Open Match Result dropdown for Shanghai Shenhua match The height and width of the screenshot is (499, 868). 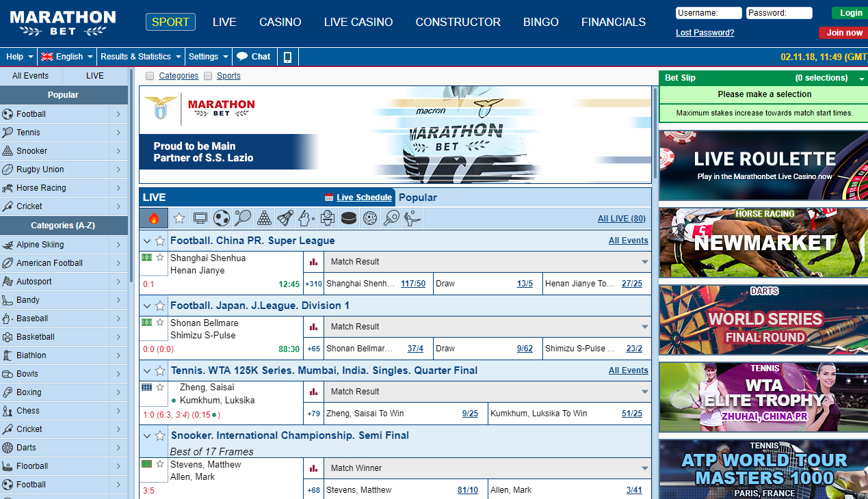pos(487,262)
